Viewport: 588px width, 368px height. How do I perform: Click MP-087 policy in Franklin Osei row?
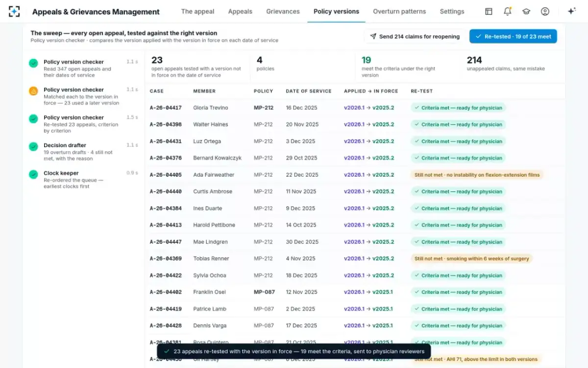point(264,292)
